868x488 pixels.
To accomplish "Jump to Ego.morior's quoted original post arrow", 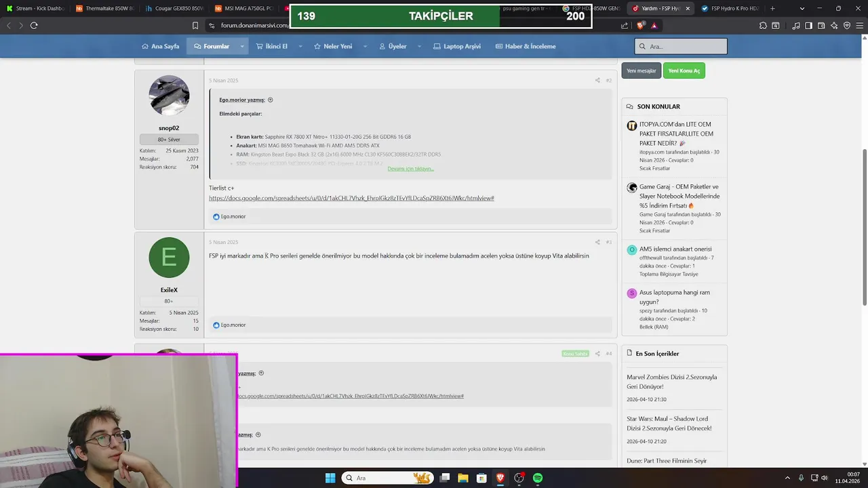I will click(x=271, y=100).
